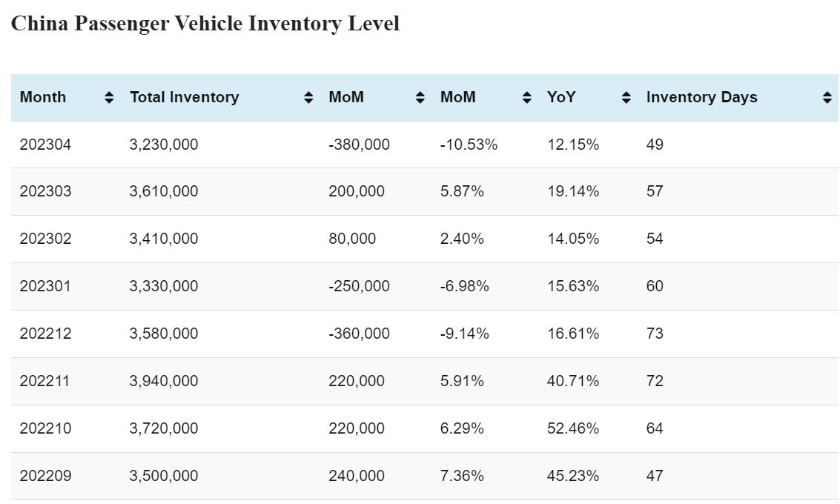The height and width of the screenshot is (504, 840).
Task: Click the total inventory value 3,940,000
Action: tap(164, 381)
